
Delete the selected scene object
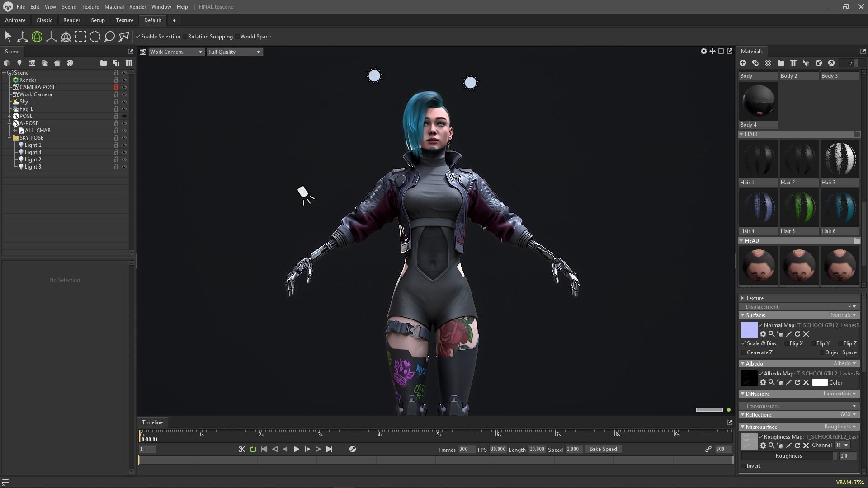(129, 63)
